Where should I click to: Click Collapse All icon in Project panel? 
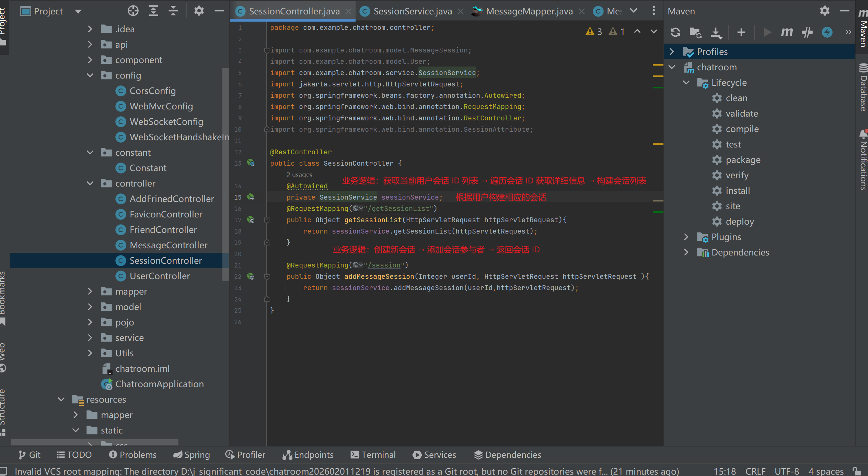tap(173, 11)
